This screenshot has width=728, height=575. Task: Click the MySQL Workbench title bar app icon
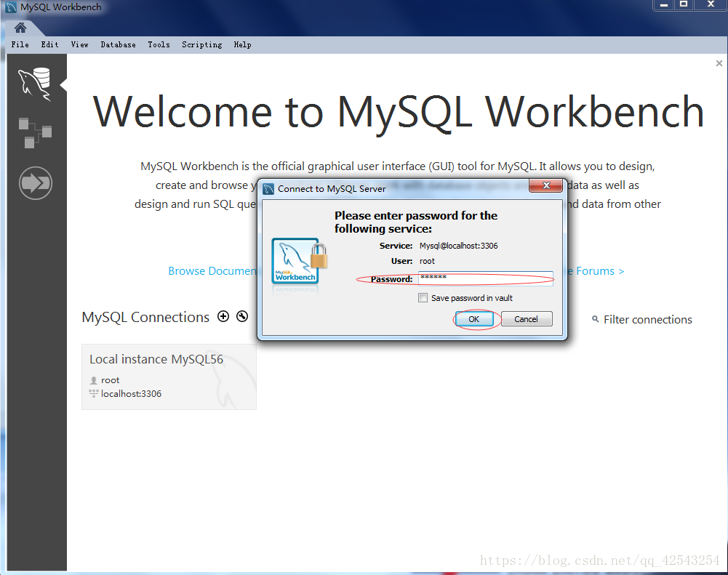[x=11, y=7]
